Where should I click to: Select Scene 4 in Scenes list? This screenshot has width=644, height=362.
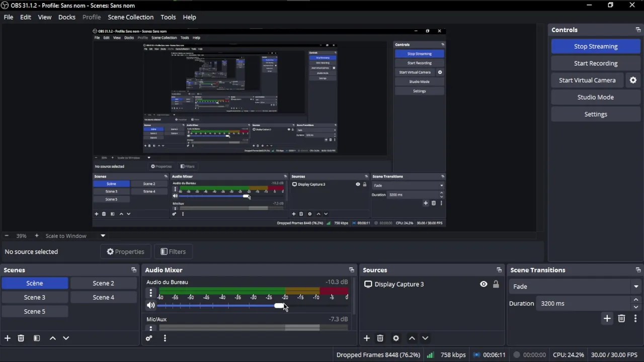(x=103, y=298)
